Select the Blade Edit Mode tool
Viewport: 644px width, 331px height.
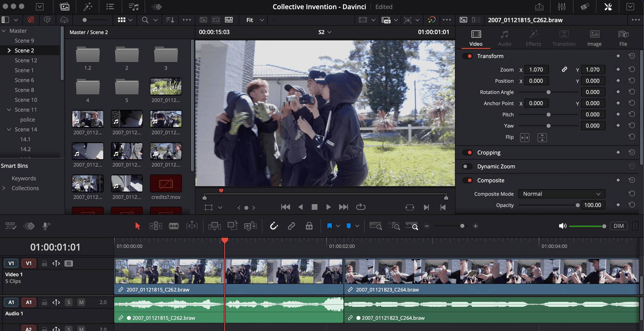pos(174,226)
